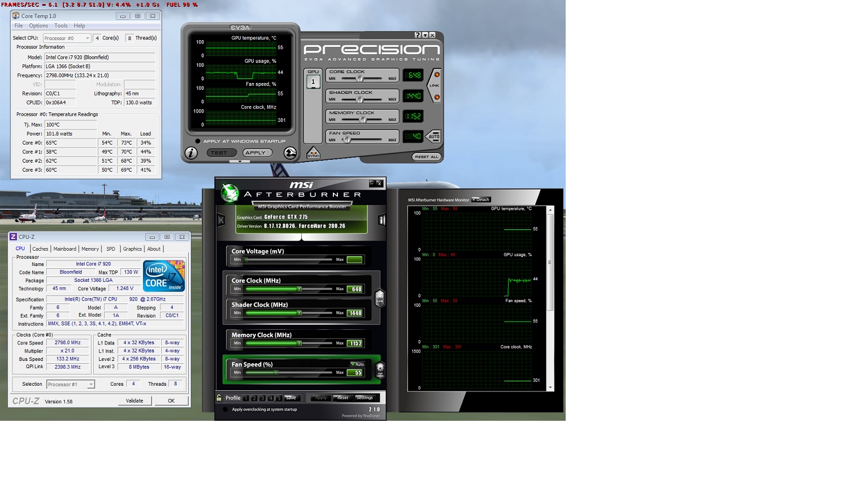Click the Hardware Monitor scrollbar down arrow

tap(550, 387)
